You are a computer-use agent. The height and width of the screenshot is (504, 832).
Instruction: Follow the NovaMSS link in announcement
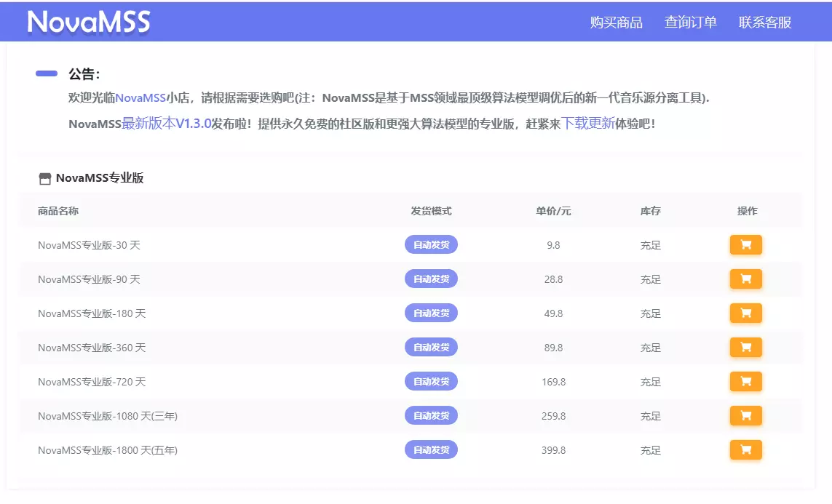click(140, 98)
